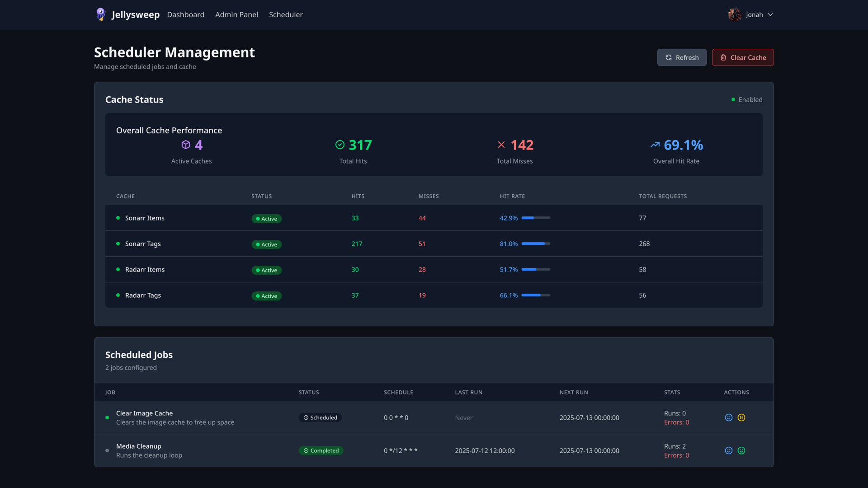Click the Enabled status indicator

click(747, 99)
